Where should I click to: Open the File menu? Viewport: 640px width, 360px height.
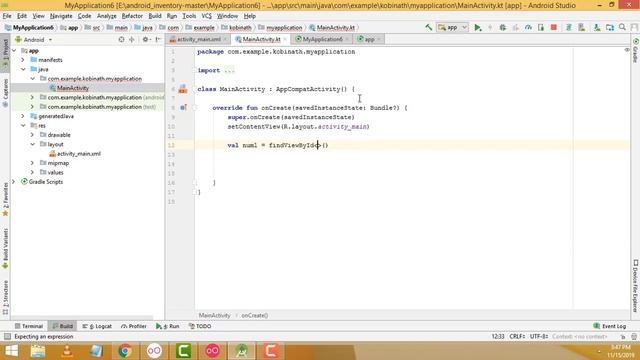(7, 16)
